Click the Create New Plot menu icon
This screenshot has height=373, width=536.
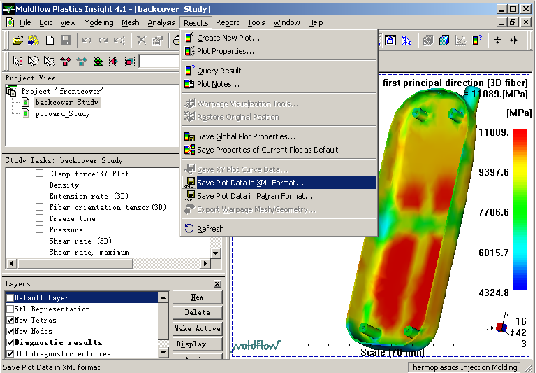[189, 38]
